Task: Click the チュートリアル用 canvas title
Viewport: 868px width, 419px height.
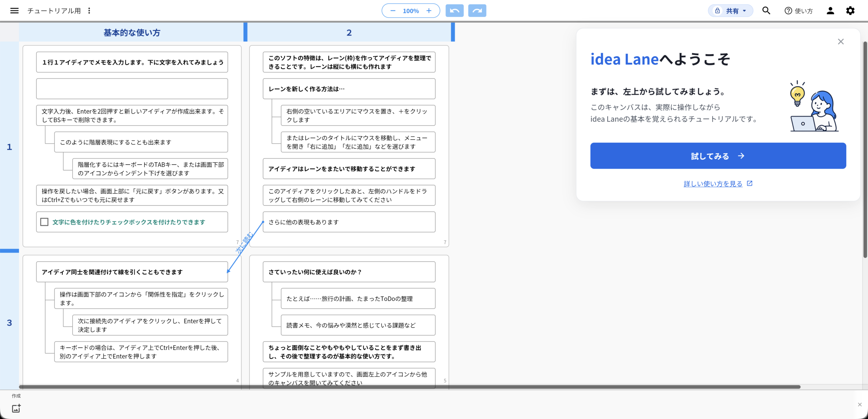Action: 54,11
